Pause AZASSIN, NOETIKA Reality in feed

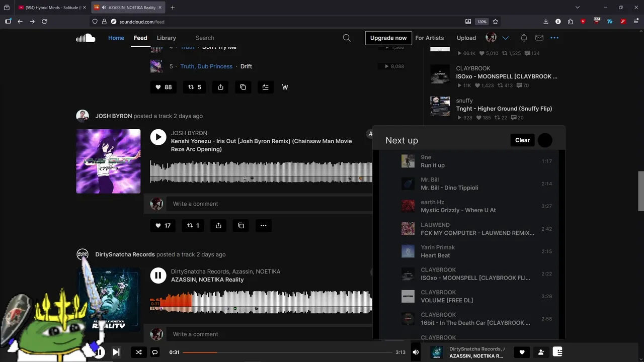click(x=158, y=276)
